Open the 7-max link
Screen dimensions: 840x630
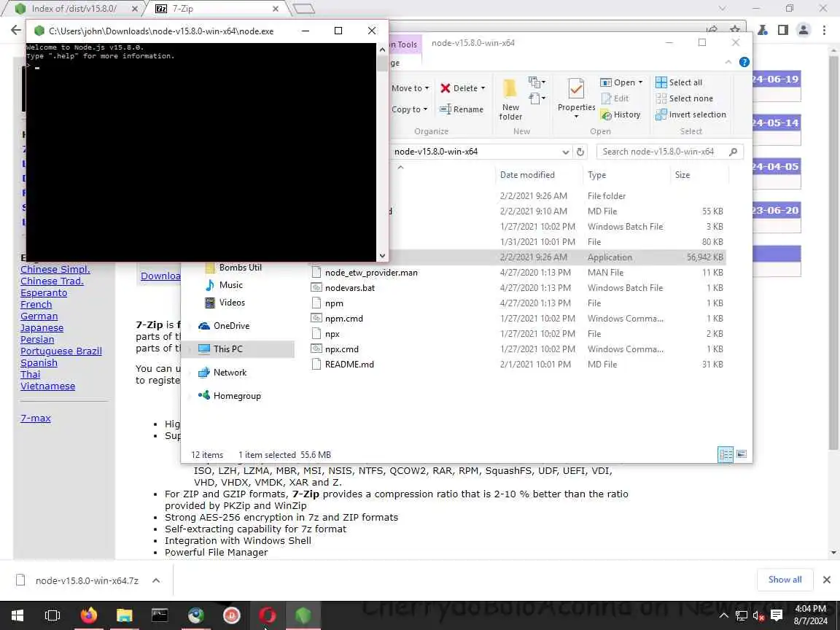[x=35, y=419]
